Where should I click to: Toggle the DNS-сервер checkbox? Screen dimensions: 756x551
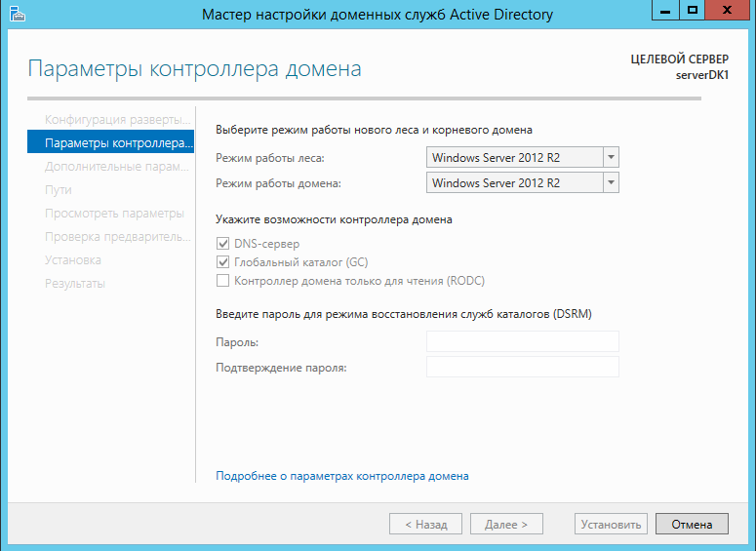tap(222, 244)
